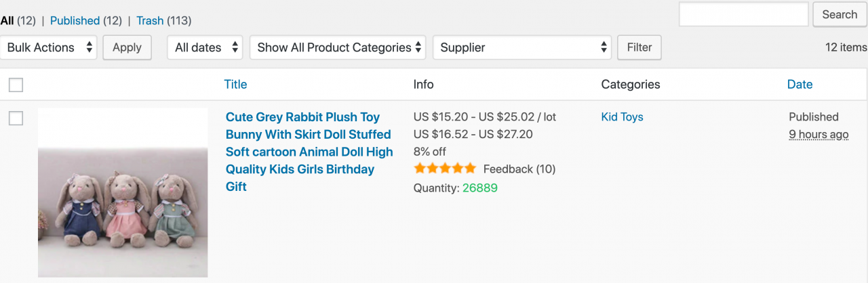This screenshot has height=283, width=868.
Task: Click into the search input field
Action: click(x=743, y=14)
